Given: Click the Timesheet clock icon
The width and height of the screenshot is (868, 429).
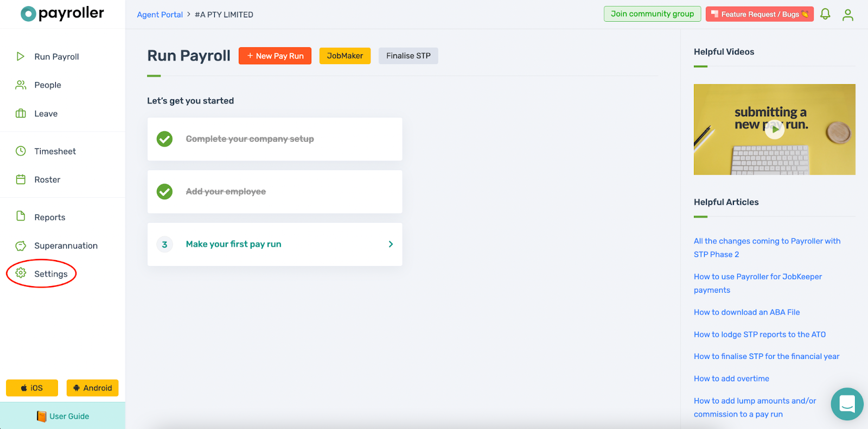Looking at the screenshot, I should pyautogui.click(x=21, y=151).
